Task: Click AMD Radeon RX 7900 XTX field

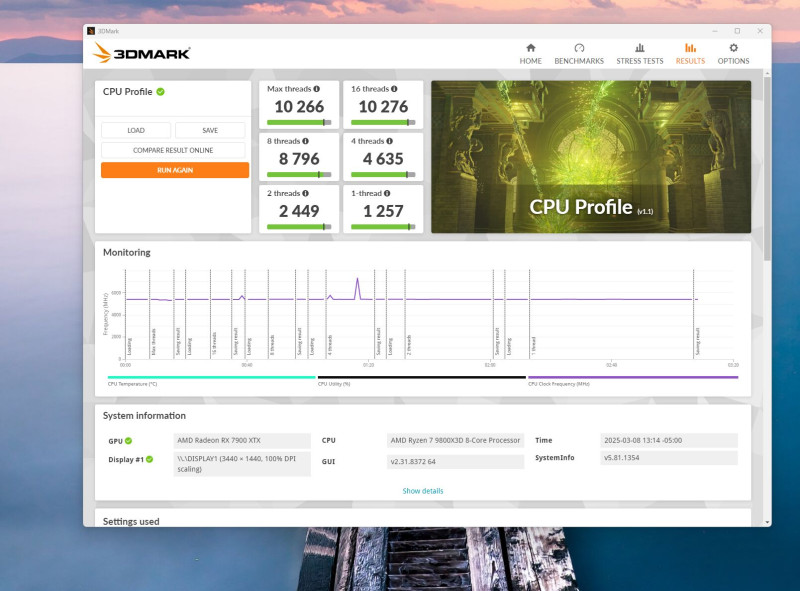Action: pyautogui.click(x=242, y=440)
